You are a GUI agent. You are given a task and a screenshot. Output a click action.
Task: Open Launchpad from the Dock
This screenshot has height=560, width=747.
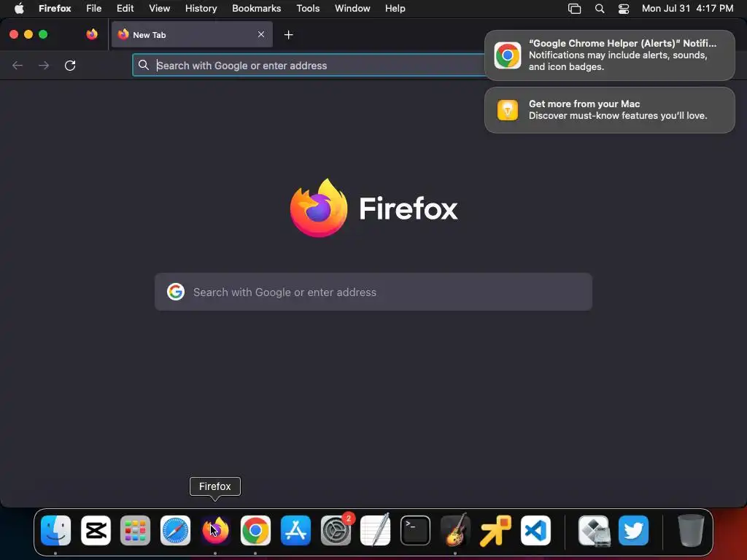click(x=135, y=530)
